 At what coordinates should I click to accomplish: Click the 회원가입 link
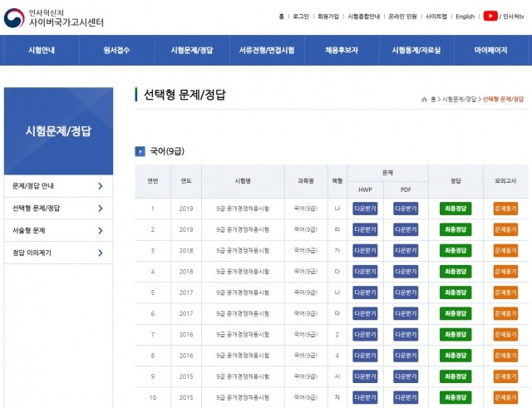click(x=328, y=17)
